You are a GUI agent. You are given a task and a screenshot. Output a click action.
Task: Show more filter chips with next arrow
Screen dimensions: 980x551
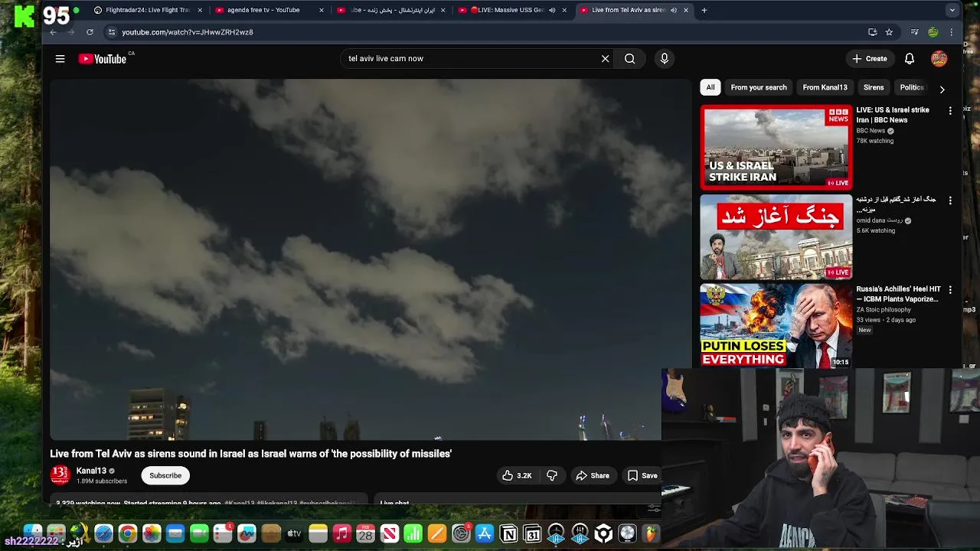click(x=942, y=89)
